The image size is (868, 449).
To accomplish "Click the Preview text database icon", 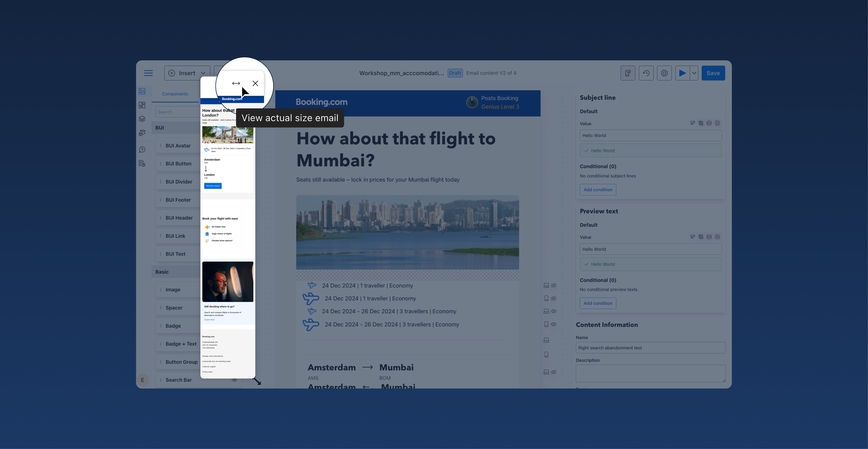I will (709, 237).
